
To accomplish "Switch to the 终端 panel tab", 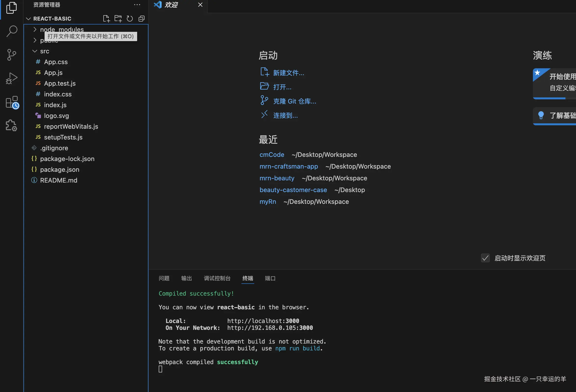I will point(248,278).
